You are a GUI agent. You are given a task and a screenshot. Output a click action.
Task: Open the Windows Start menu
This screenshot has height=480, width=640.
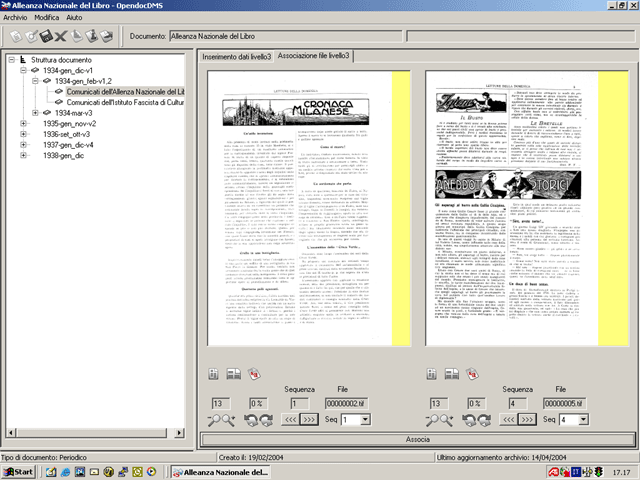(x=18, y=472)
